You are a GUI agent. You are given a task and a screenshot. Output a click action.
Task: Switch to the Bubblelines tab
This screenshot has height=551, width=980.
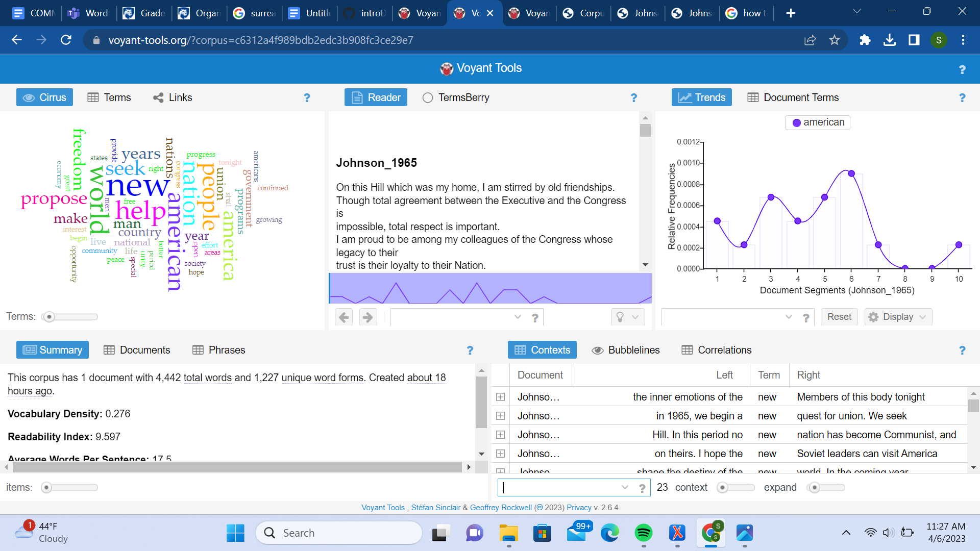[x=626, y=350]
